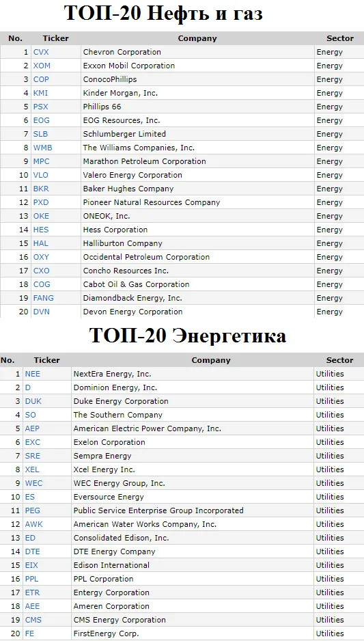
Task: Open the AEP ticker link
Action: [32, 429]
